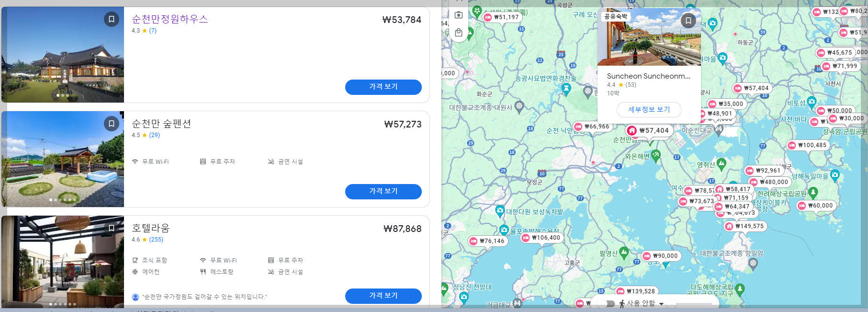Viewport: 868px width, 312px height.
Task: Select the ₩73,673 hotel pin on map
Action: 697,201
